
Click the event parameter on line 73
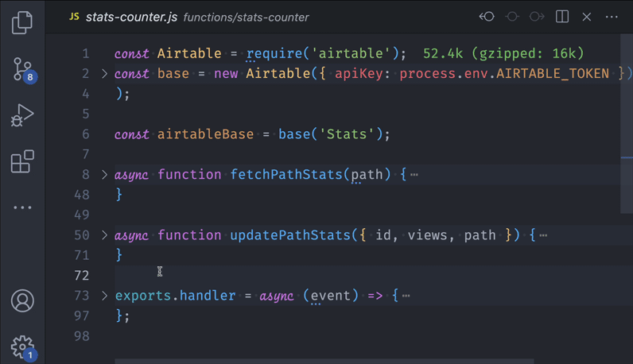pos(330,296)
